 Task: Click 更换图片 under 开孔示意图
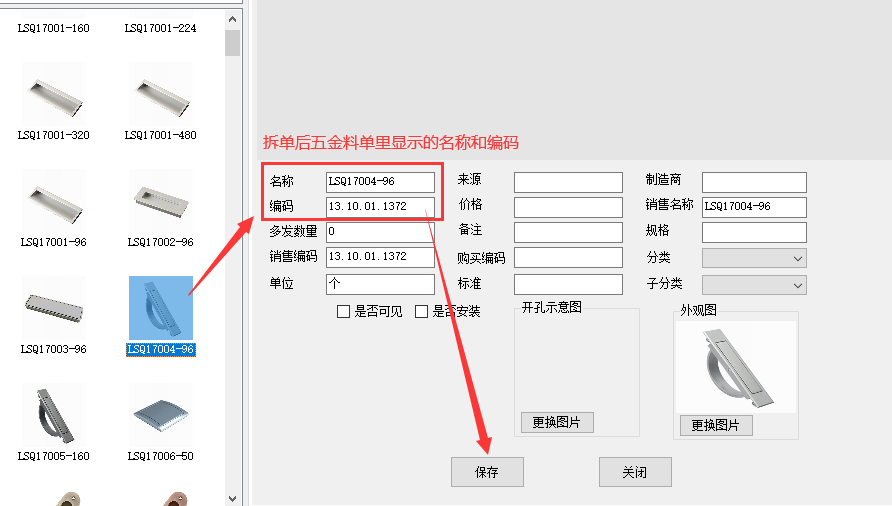tap(558, 422)
